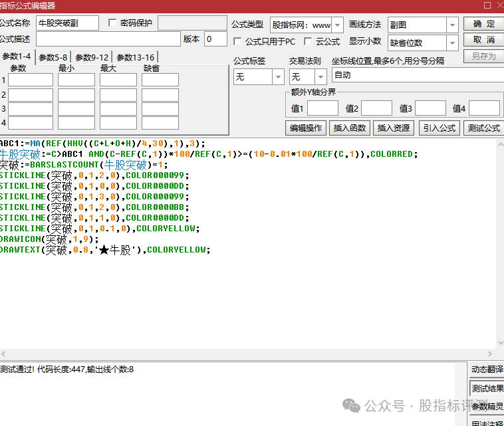Close the 指标公式编辑器 window
The width and height of the screenshot is (504, 426).
pyautogui.click(x=500, y=5)
